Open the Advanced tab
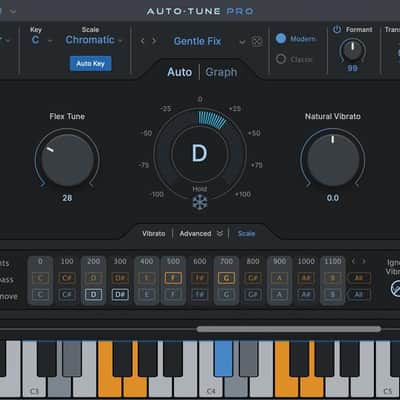 [x=195, y=234]
